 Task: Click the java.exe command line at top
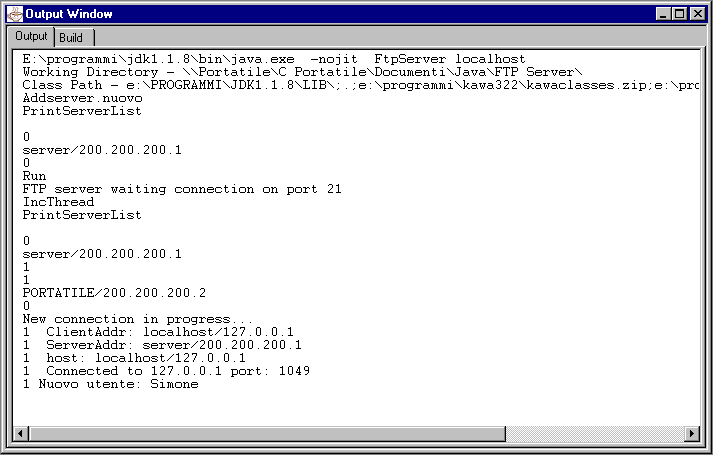coord(273,60)
